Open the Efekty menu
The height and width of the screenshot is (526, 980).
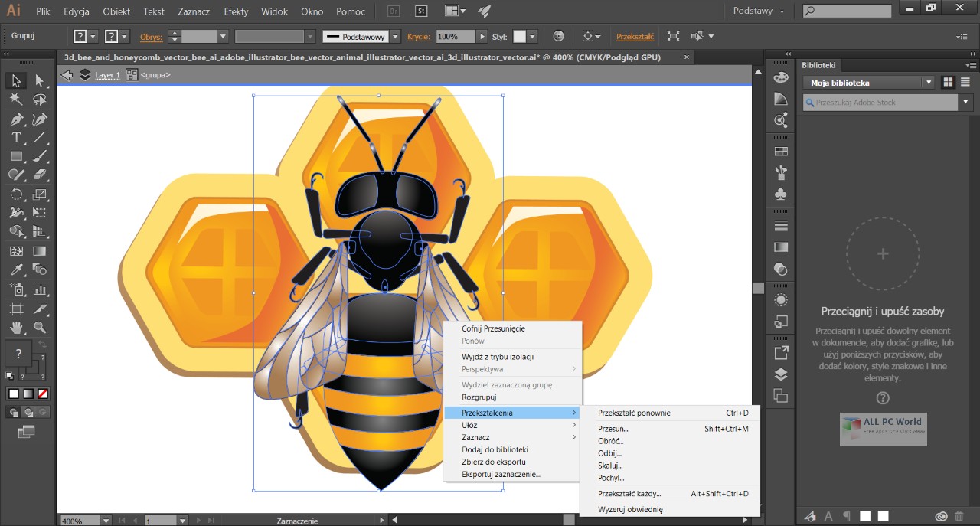[236, 11]
